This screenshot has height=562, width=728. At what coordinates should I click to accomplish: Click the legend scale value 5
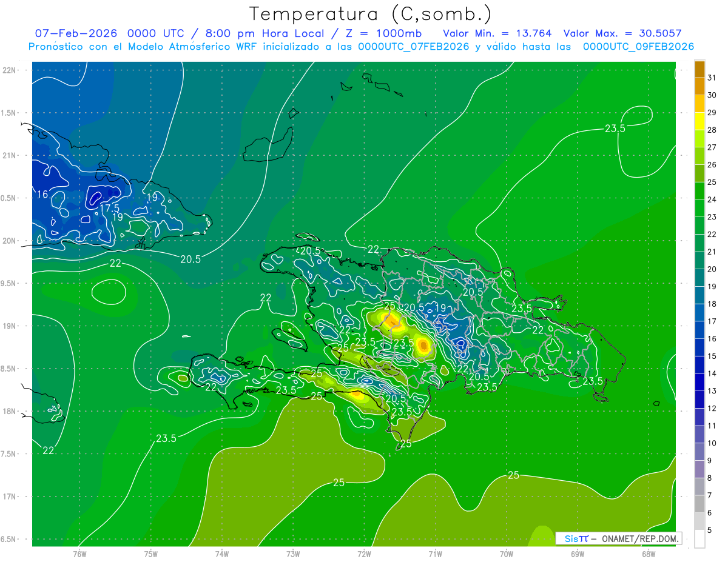click(x=710, y=530)
